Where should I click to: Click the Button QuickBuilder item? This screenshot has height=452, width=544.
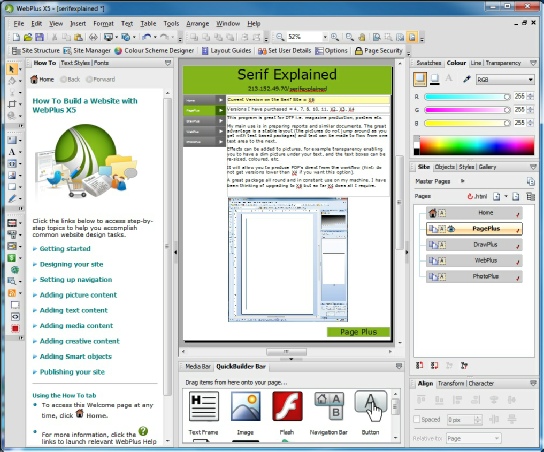[370, 413]
